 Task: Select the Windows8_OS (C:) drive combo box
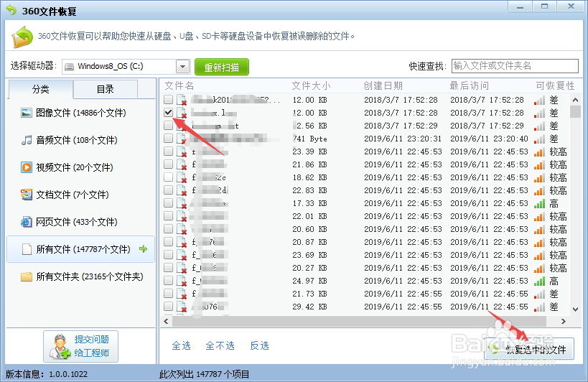(126, 67)
